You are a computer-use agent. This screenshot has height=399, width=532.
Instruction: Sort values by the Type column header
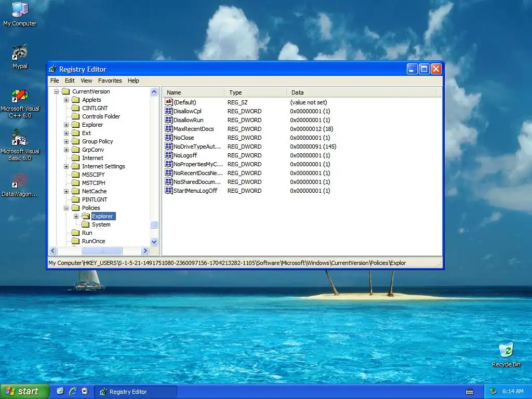[x=255, y=92]
